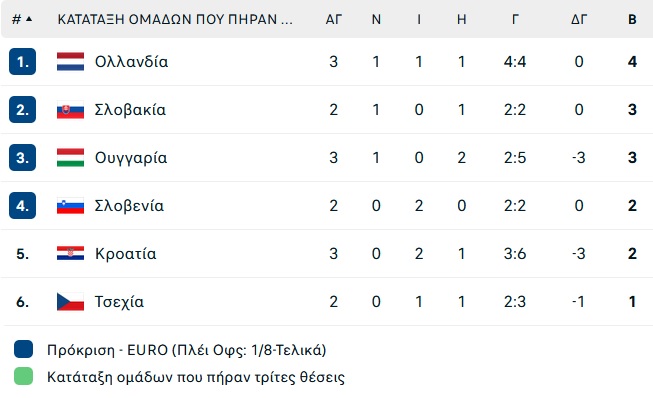This screenshot has width=653, height=398.
Task: Click the ΚΑΤΑΤΑΞΗ ΟΜΑΔΩΝ column header
Action: pos(175,20)
